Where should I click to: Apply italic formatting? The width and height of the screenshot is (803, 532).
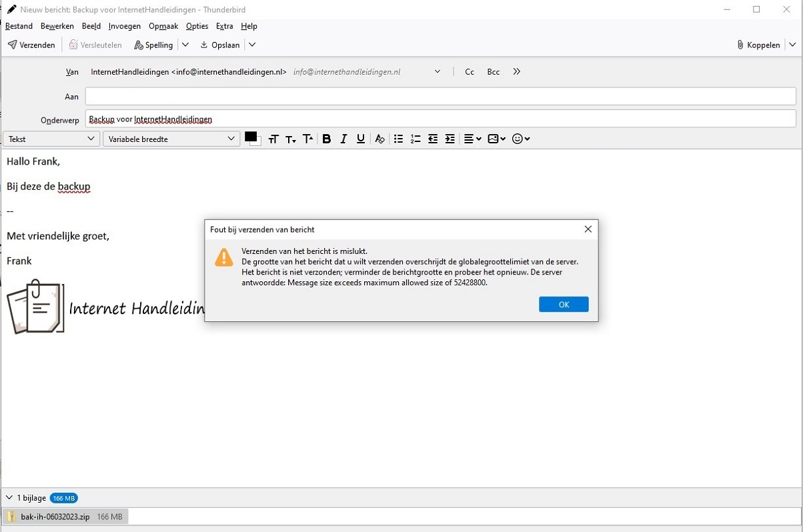[343, 139]
